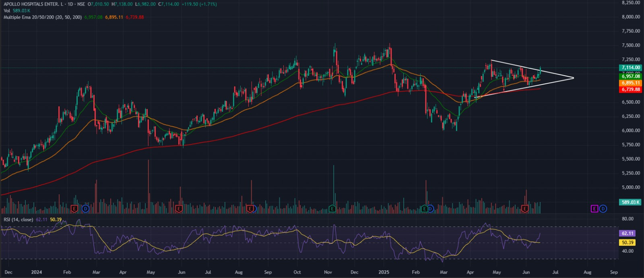Screen dimensions: 644x278
Task: Open upcoming purple earnings marker
Action: click(594, 208)
